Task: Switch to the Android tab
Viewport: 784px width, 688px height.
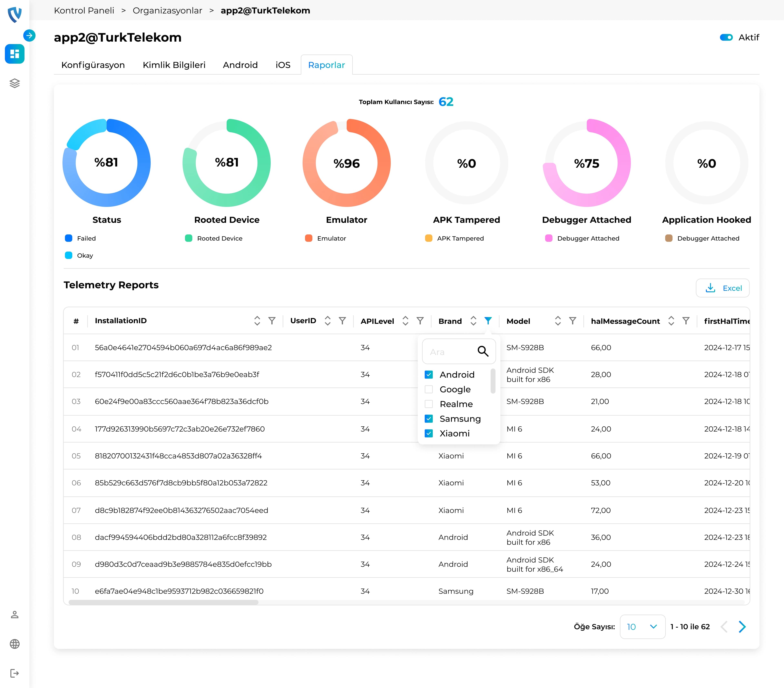Action: coord(241,65)
